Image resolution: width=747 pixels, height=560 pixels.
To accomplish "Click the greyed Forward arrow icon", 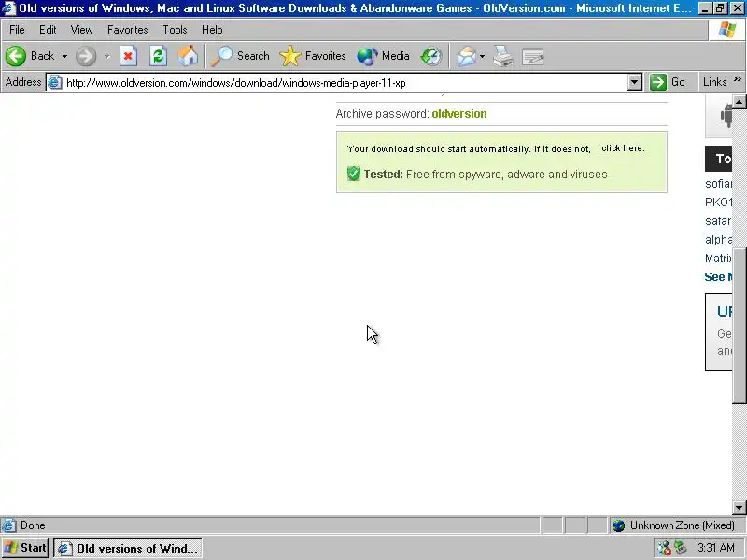I will [86, 56].
